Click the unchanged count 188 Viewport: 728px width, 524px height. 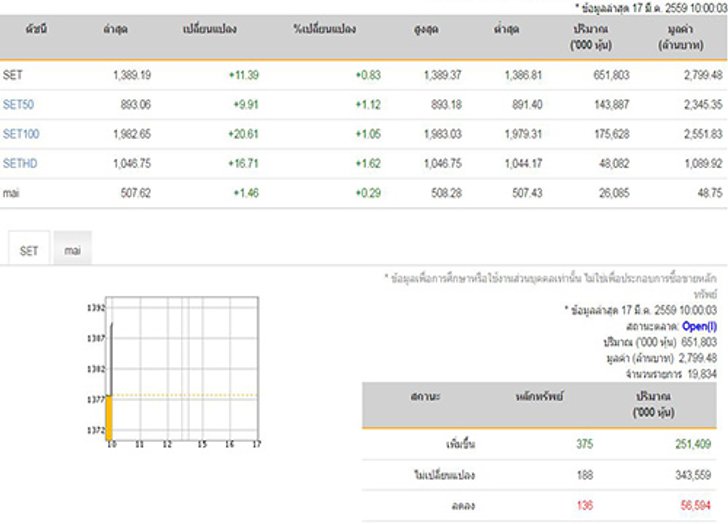(x=585, y=475)
